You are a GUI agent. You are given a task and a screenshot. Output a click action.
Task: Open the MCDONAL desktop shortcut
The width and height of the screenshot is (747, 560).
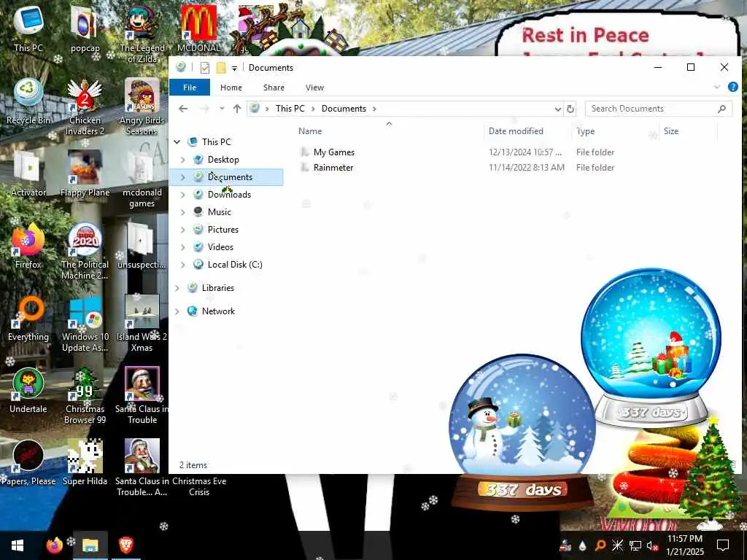198,28
